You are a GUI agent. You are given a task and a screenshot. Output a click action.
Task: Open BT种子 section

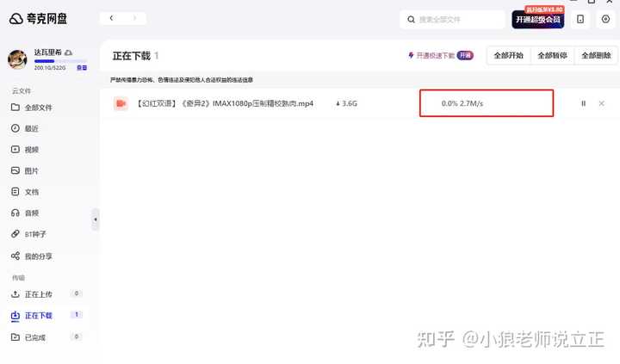(28, 234)
